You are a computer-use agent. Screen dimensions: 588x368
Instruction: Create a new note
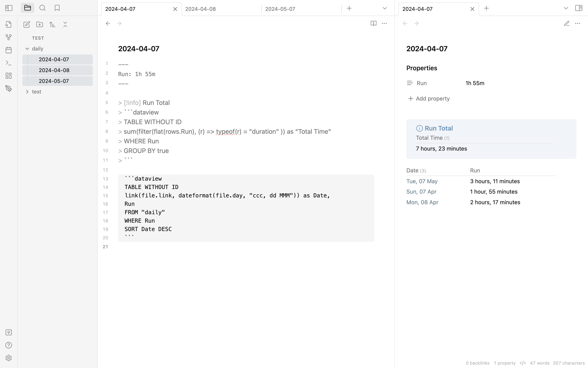pos(26,24)
